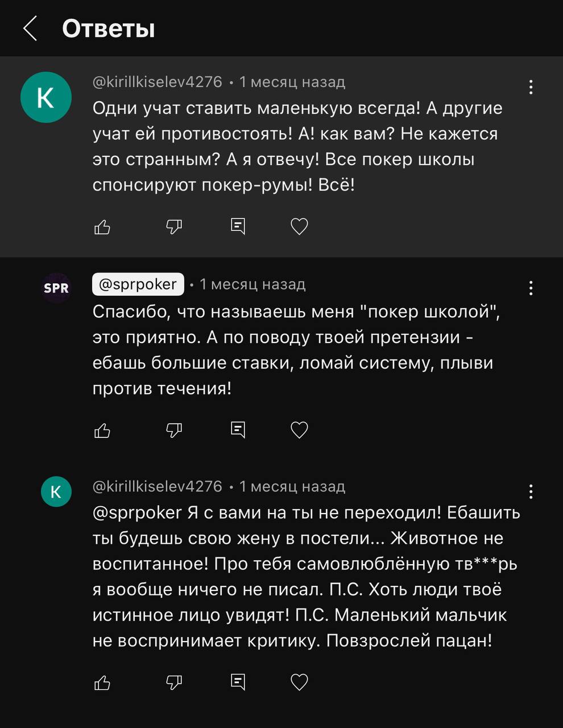Like the last reply by kirillkiselev4276
This screenshot has height=728, width=563.
pyautogui.click(x=102, y=682)
